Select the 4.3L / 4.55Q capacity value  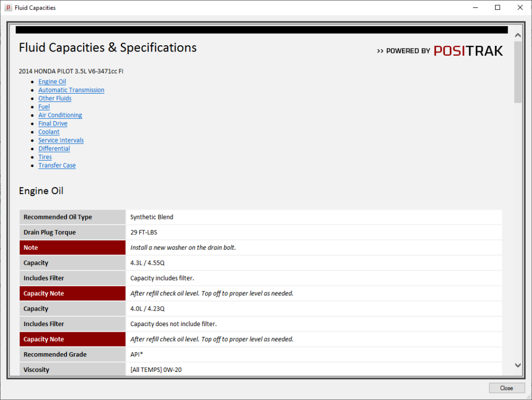click(x=147, y=263)
